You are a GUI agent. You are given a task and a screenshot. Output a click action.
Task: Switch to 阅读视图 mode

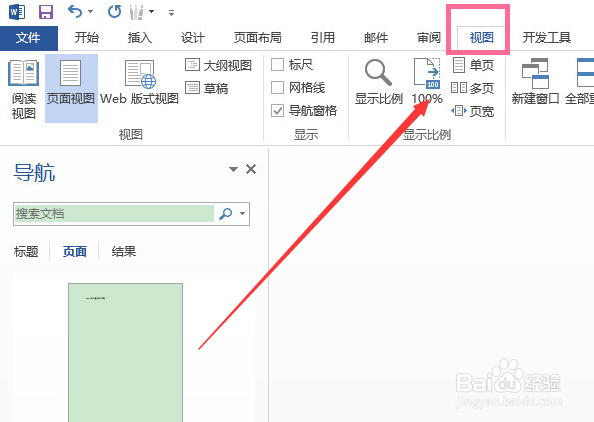click(x=23, y=89)
